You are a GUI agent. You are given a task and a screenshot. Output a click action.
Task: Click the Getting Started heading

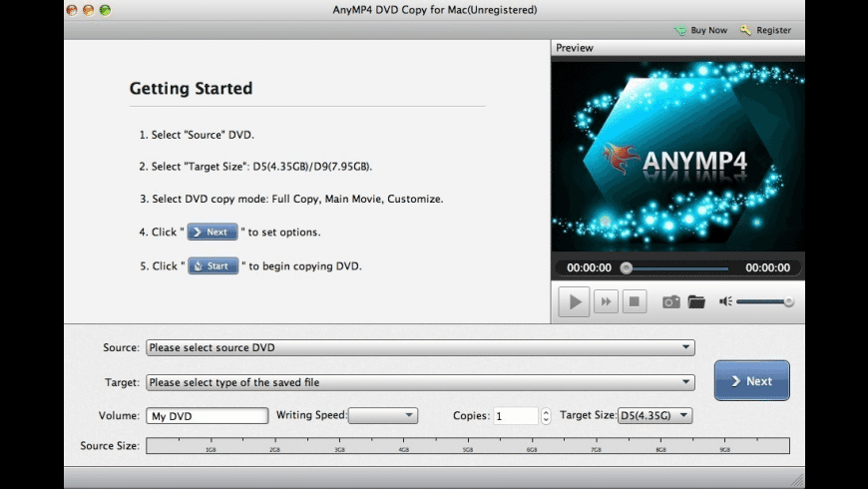click(191, 88)
